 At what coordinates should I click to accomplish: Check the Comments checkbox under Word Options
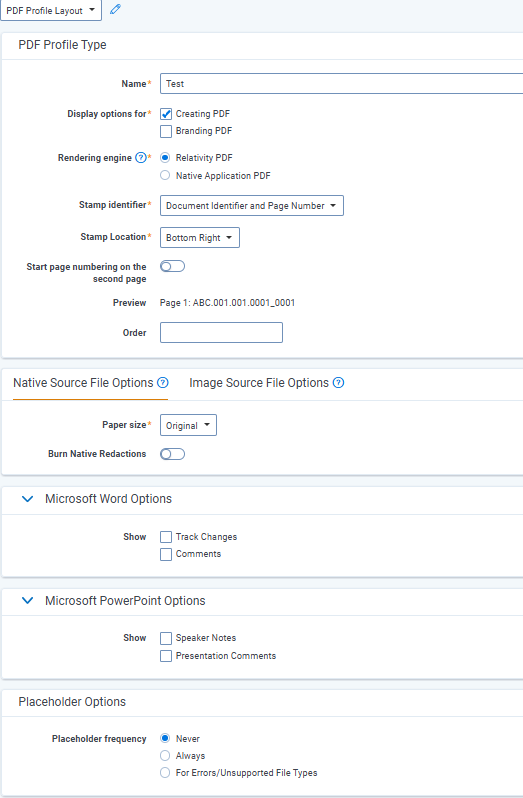tap(166, 554)
